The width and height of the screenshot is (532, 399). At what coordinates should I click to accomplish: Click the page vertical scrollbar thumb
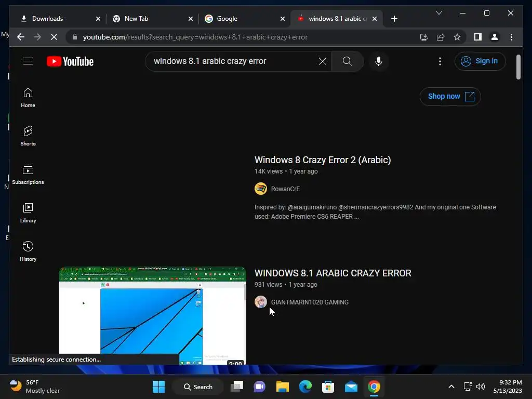pos(518,67)
